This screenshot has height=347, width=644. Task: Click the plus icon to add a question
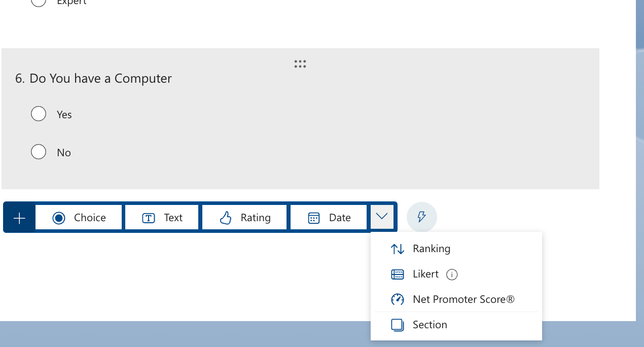[19, 217]
